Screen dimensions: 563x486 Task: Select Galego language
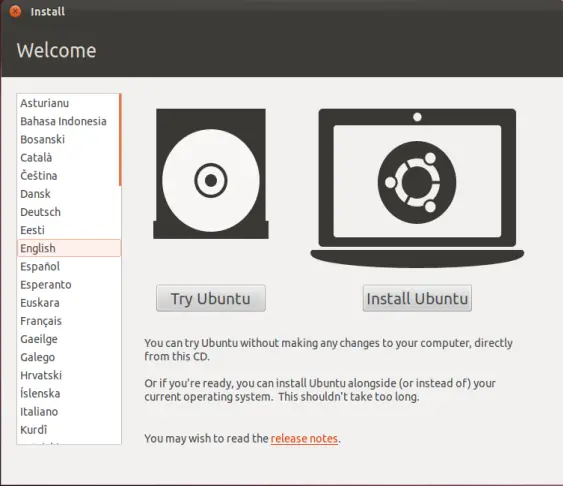(68, 357)
